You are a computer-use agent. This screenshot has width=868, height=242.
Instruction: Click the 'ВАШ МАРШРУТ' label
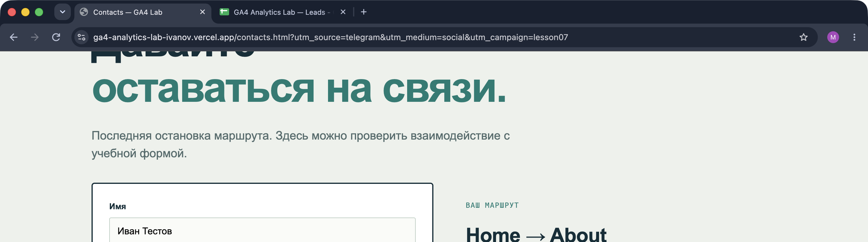pos(492,205)
